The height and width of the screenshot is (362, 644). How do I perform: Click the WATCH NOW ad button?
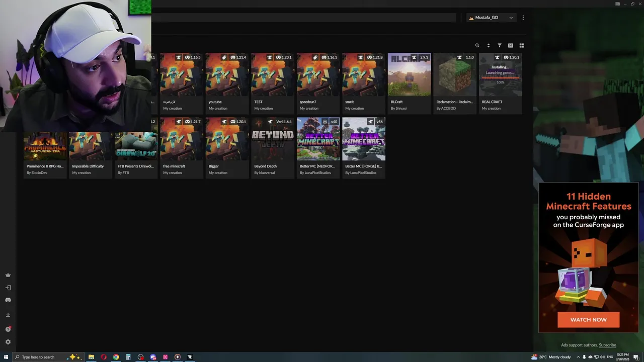tap(589, 320)
